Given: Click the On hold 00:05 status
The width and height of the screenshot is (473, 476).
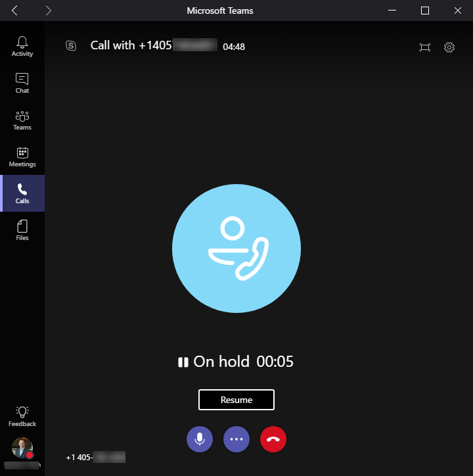Looking at the screenshot, I should click(236, 362).
